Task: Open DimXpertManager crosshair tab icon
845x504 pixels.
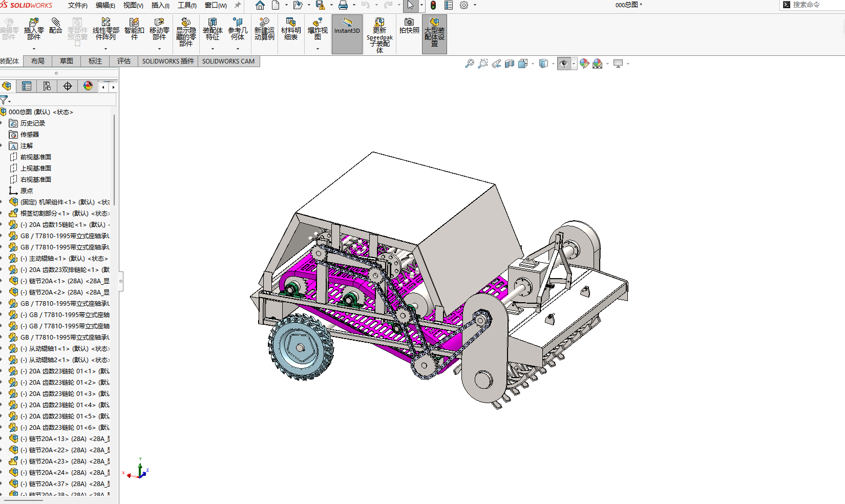Action: (x=68, y=86)
